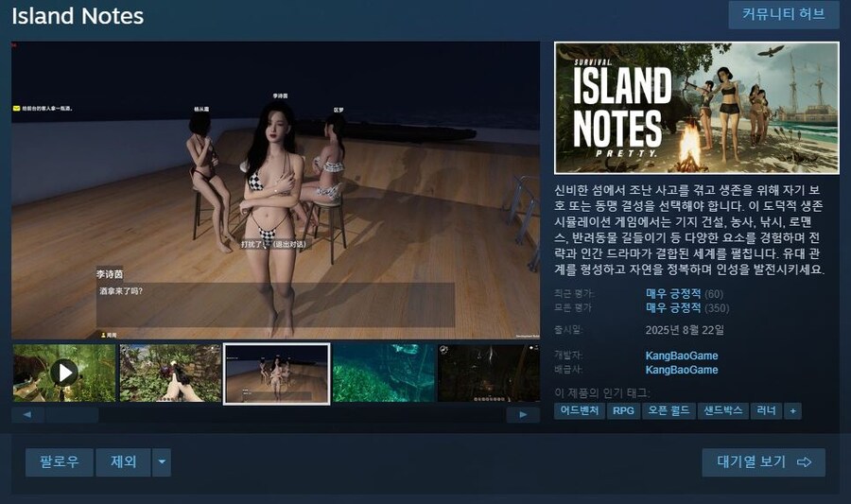Open the 커뮤니티 허브 button
Viewport: 851px width, 504px height.
click(x=783, y=15)
